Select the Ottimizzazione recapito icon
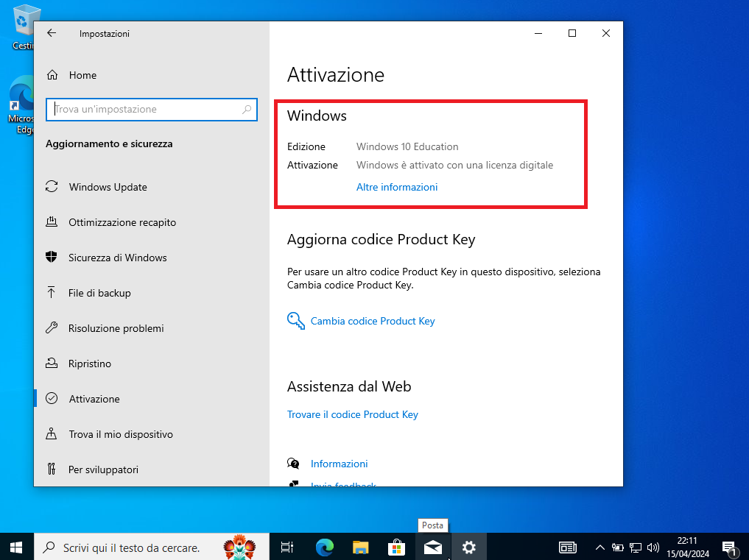This screenshot has width=749, height=560. (52, 222)
